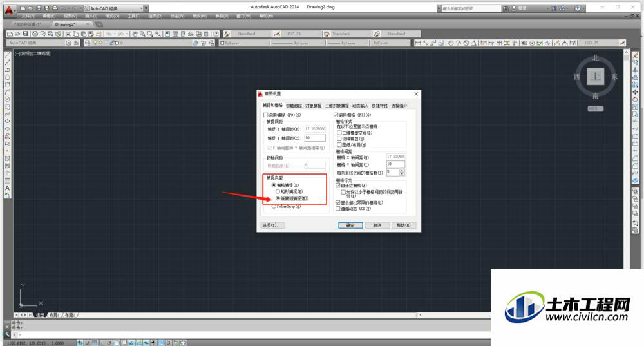Image resolution: width=644 pixels, height=346 pixels.
Task: Click the Linear dimension tool
Action: coord(418,43)
